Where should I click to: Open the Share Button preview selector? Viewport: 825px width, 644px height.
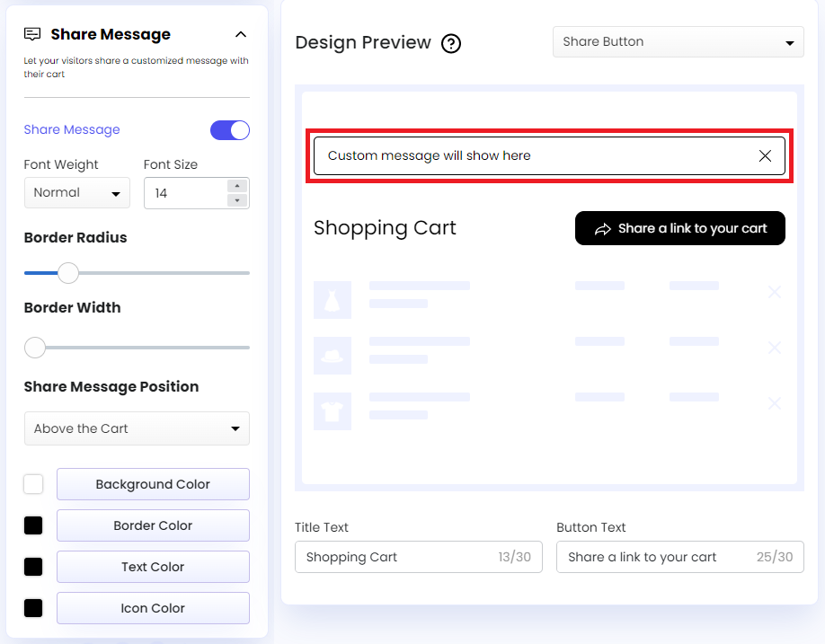click(x=678, y=41)
